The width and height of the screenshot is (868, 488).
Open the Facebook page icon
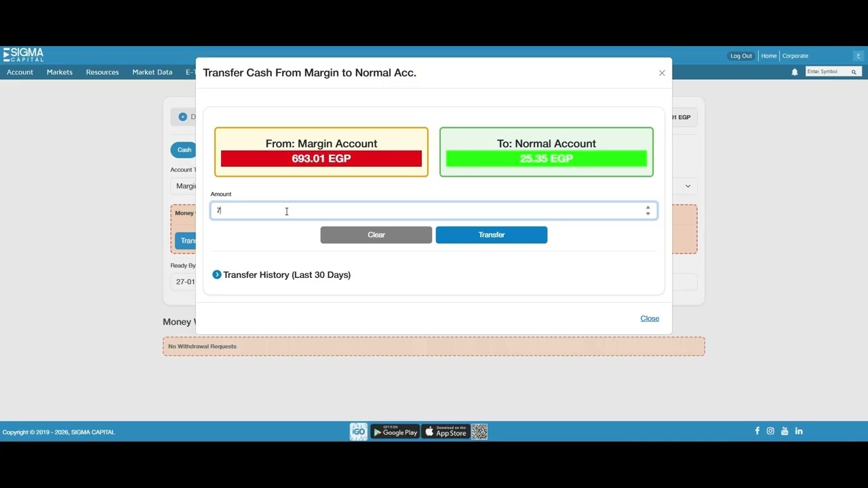click(x=757, y=431)
